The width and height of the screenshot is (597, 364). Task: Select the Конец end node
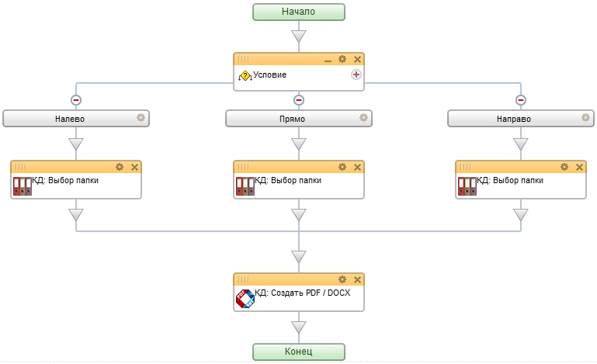pyautogui.click(x=299, y=351)
